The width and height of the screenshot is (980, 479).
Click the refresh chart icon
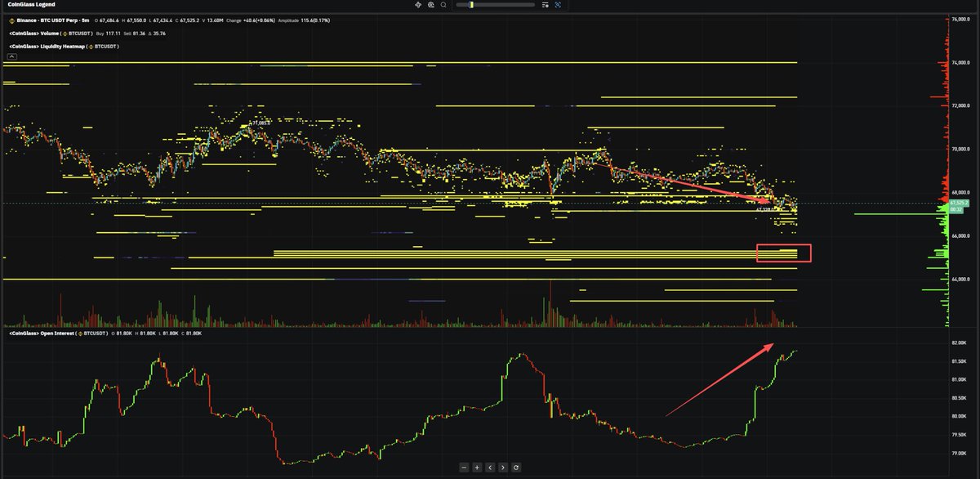tap(515, 467)
